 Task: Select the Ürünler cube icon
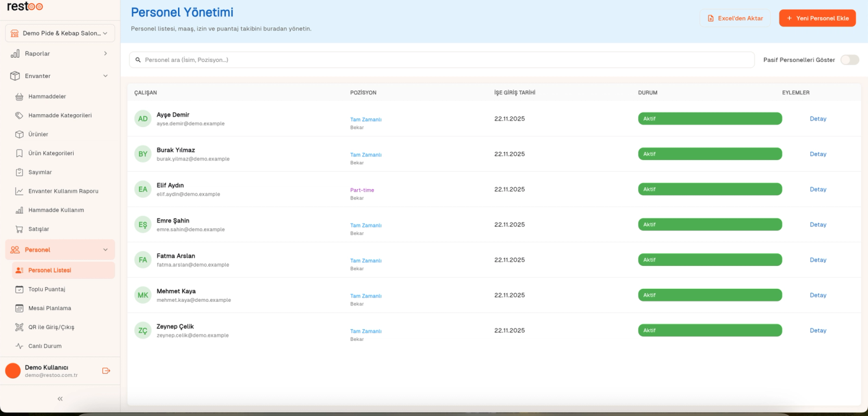coord(19,135)
